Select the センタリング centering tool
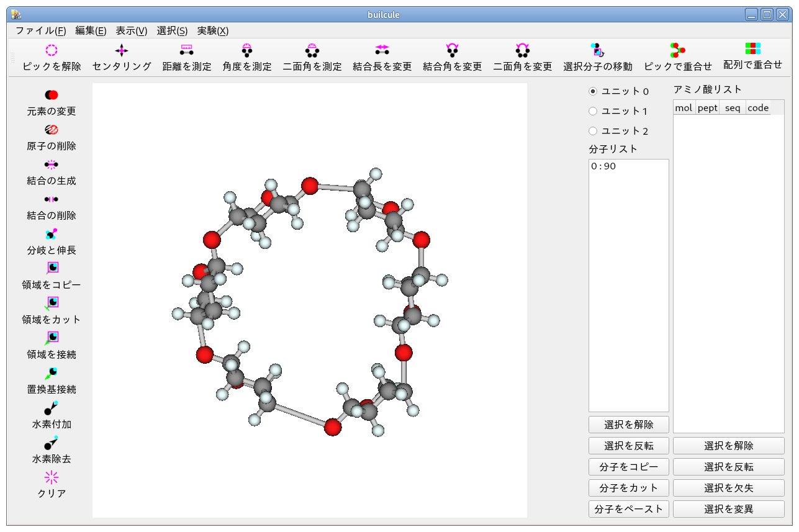The image size is (799, 532). tap(122, 51)
